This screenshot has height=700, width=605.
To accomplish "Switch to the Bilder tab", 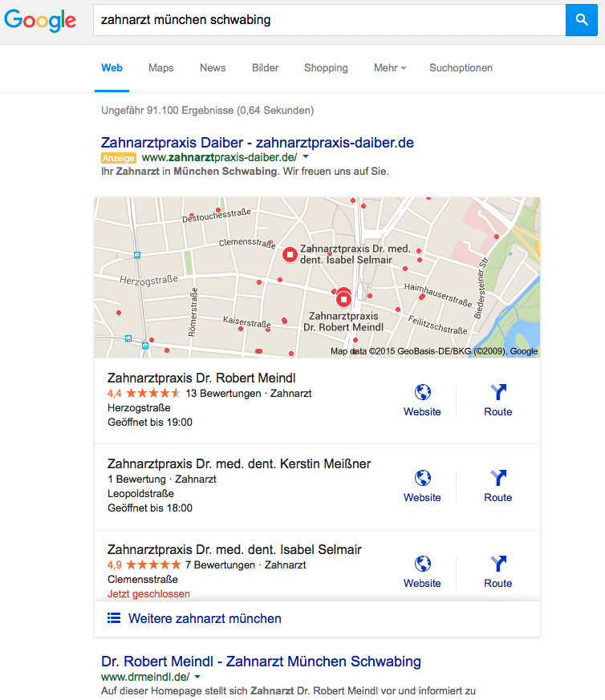I will (265, 68).
